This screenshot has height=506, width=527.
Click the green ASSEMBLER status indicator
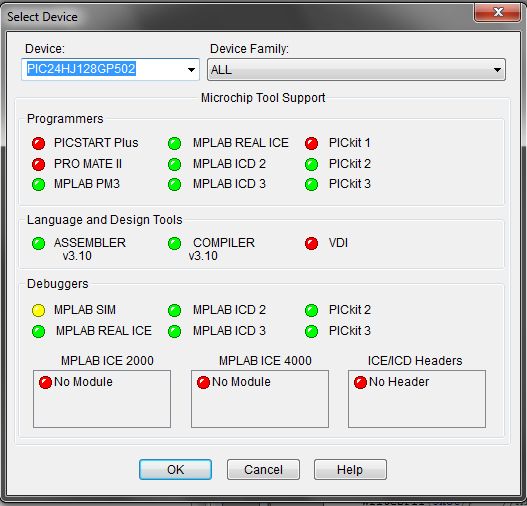coord(38,244)
